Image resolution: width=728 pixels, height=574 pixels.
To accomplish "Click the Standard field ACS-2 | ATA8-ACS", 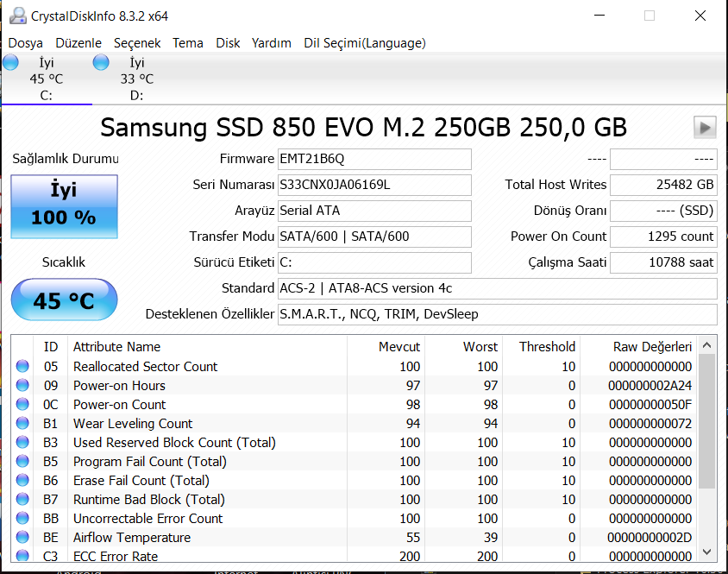I will 497,288.
